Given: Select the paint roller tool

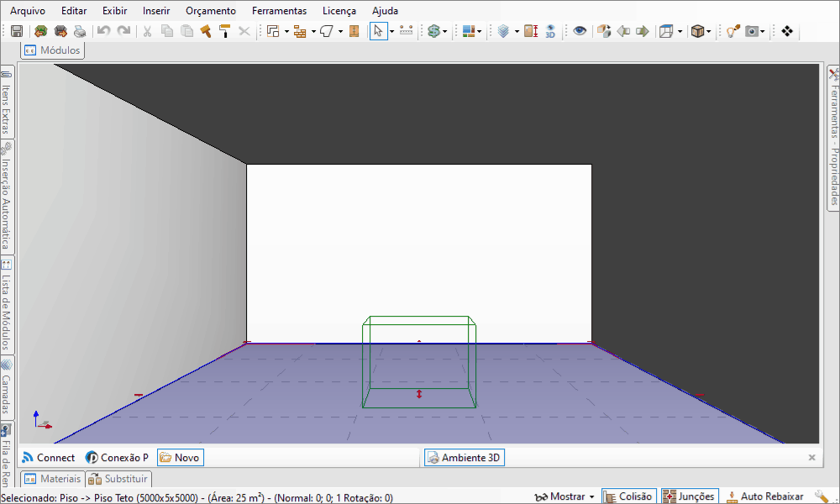Looking at the screenshot, I should click(x=225, y=31).
